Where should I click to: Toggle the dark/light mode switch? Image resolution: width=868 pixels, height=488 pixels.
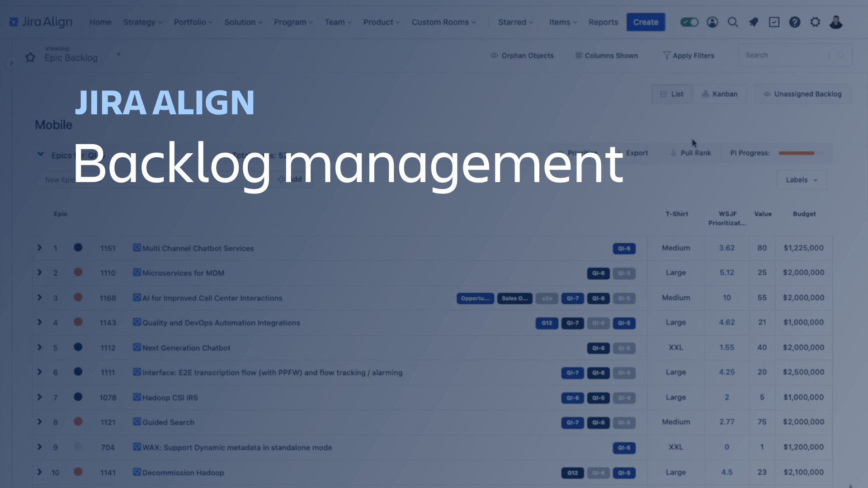(688, 22)
